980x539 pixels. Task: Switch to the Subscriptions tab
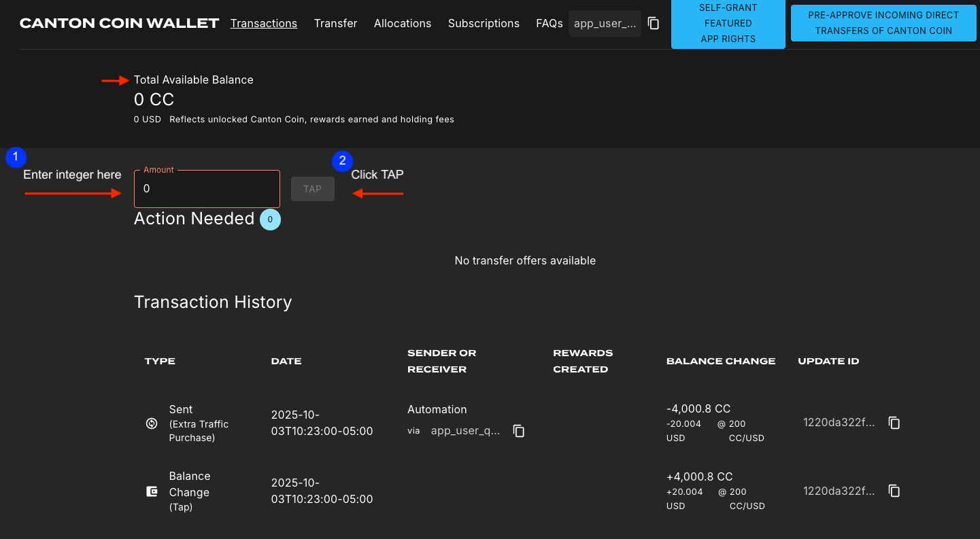click(x=484, y=23)
